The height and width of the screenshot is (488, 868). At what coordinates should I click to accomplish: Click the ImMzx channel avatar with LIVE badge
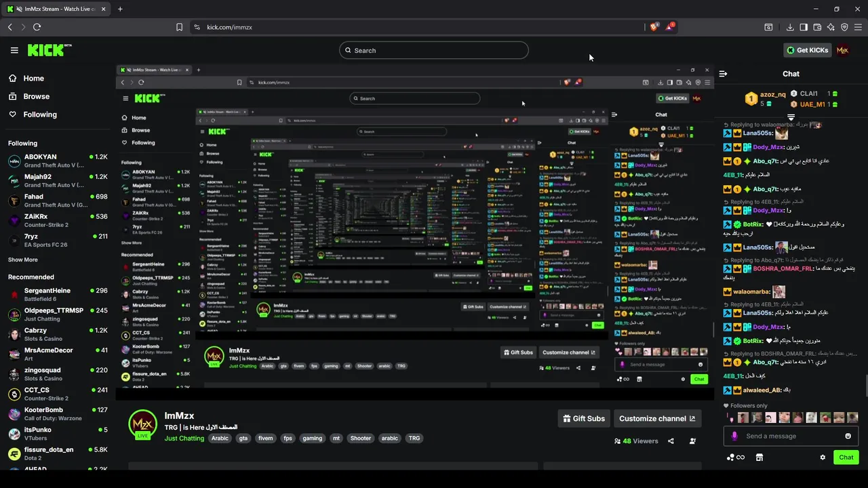pyautogui.click(x=142, y=425)
